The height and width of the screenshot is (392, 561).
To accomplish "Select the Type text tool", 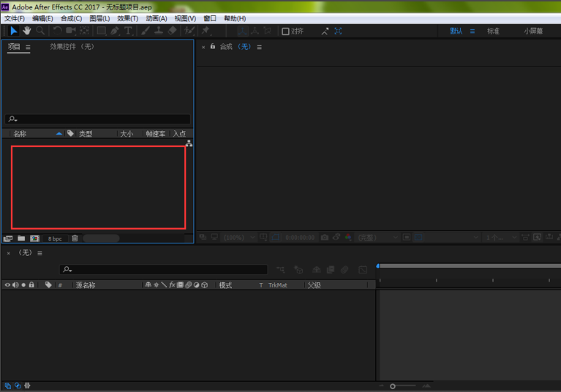I will [128, 31].
